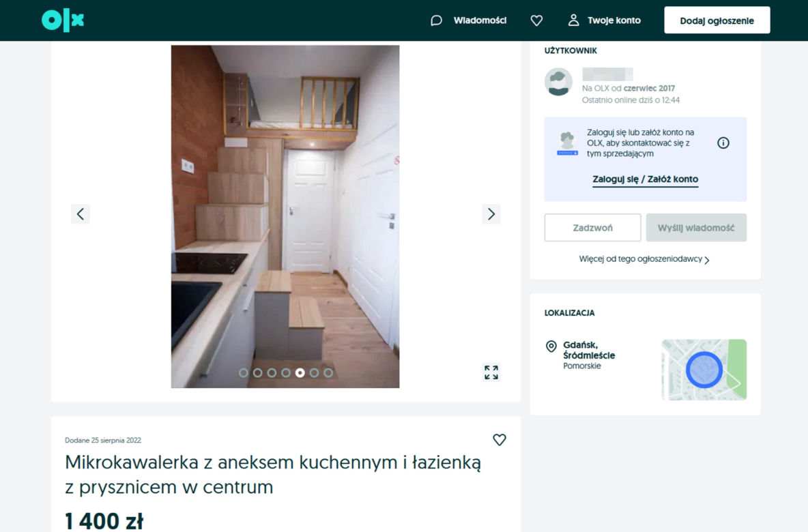
Task: Select second gallery dot
Action: coord(258,372)
